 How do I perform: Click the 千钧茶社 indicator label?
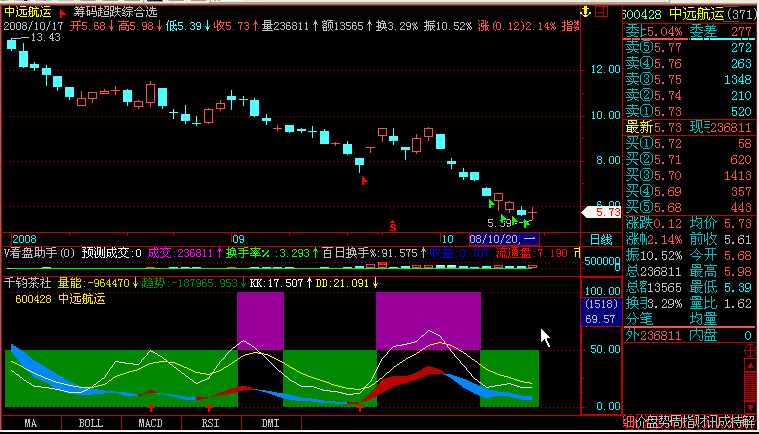tap(28, 283)
